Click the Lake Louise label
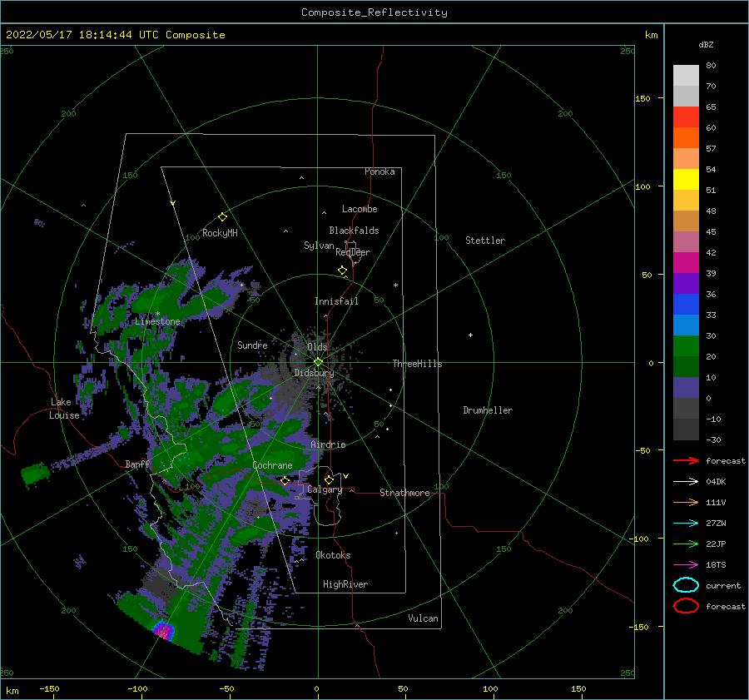Screen dimensions: 749x700 tap(64, 409)
